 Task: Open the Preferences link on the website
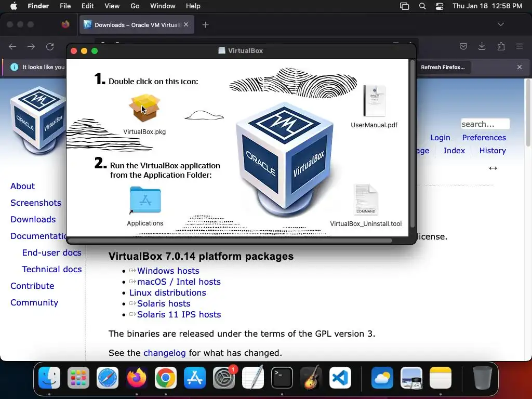[484, 137]
